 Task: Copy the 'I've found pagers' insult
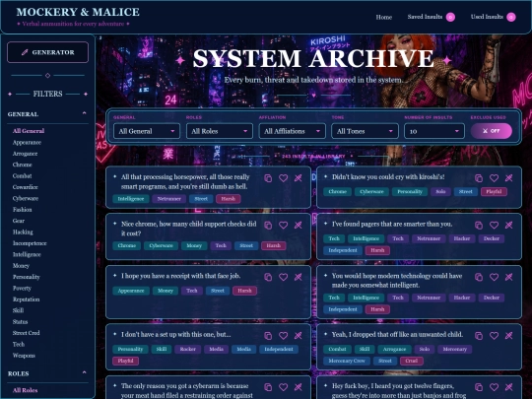click(x=479, y=225)
